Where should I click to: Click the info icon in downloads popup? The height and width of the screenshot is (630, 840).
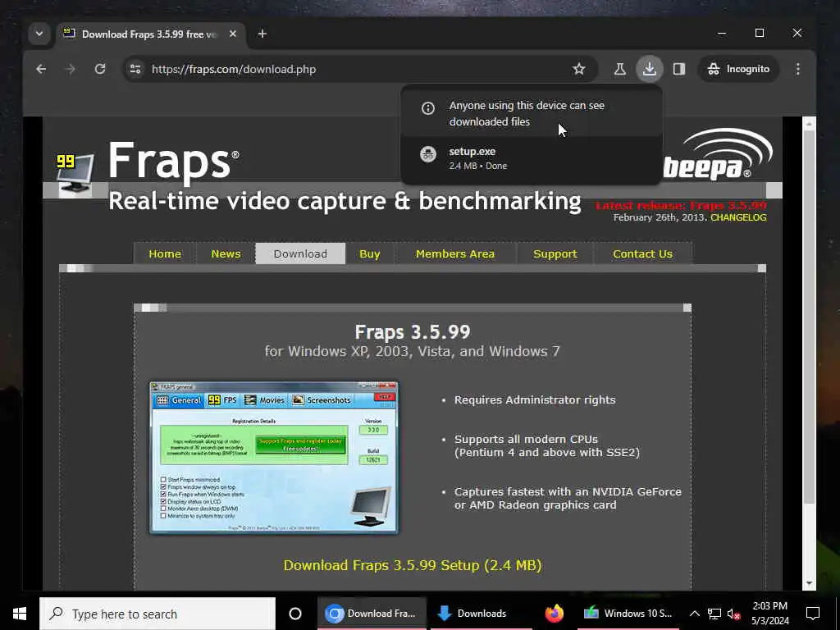[428, 109]
